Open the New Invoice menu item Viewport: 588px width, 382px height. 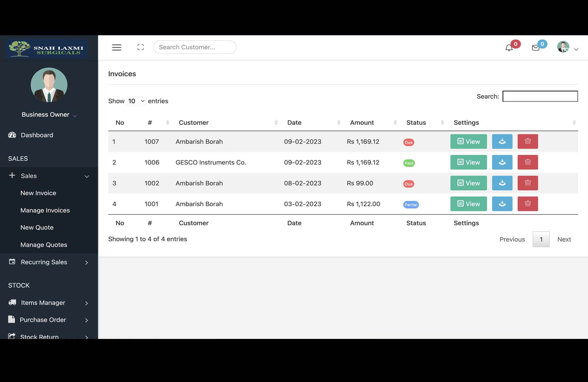click(x=38, y=193)
